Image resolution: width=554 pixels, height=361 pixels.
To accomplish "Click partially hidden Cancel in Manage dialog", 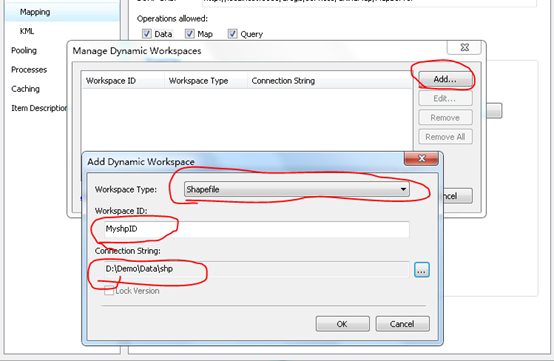I will [x=458, y=196].
